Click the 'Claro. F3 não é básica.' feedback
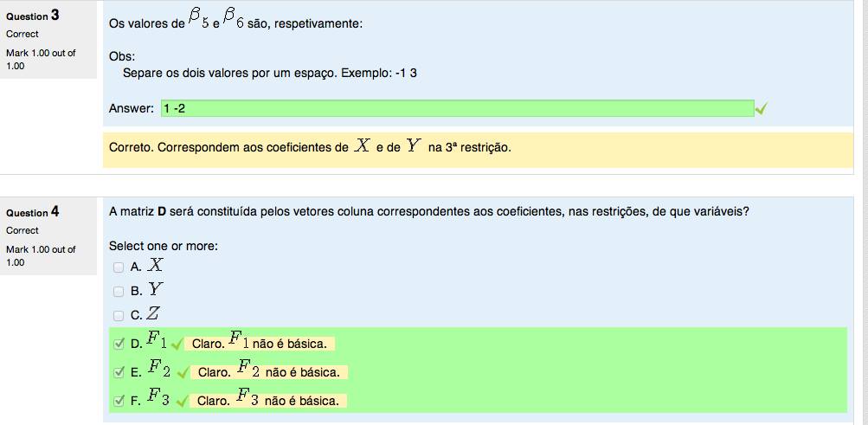The image size is (868, 425). pos(270,401)
